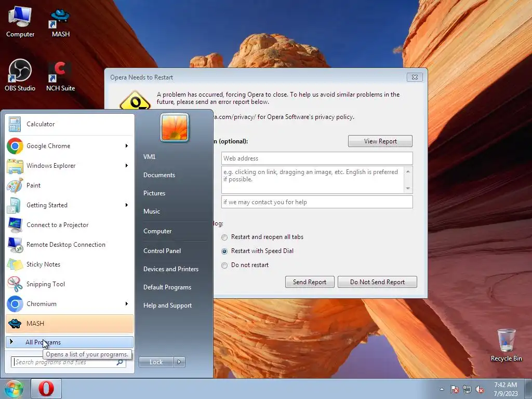Image resolution: width=532 pixels, height=399 pixels.
Task: Expand the Windows Explorer jump list arrow
Action: point(127,166)
